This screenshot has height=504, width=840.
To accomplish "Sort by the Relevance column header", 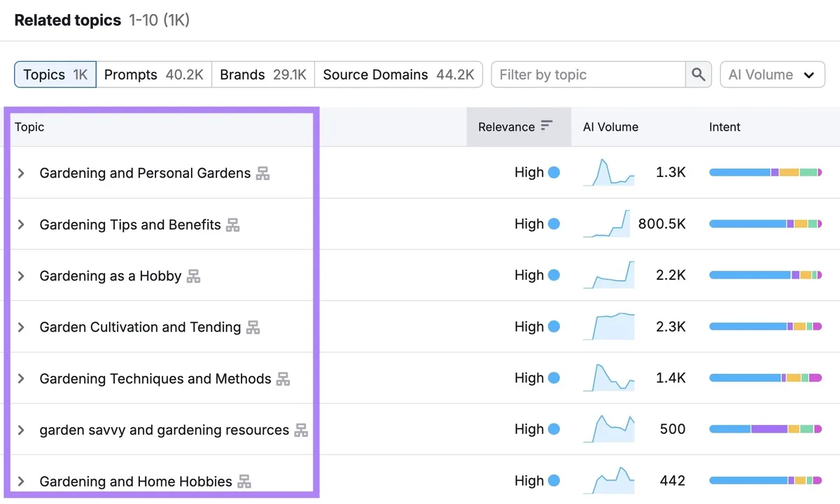I will click(519, 127).
